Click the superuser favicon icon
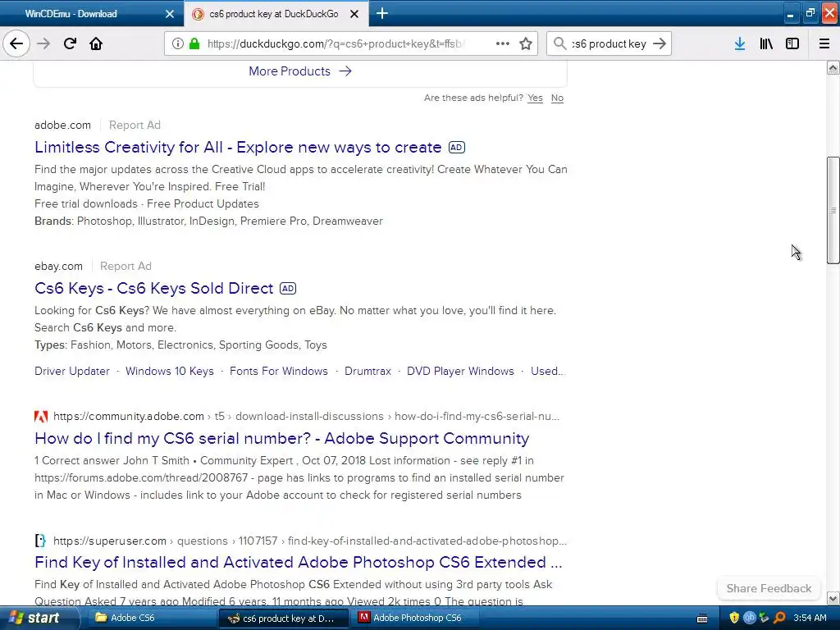This screenshot has height=630, width=840. (40, 541)
